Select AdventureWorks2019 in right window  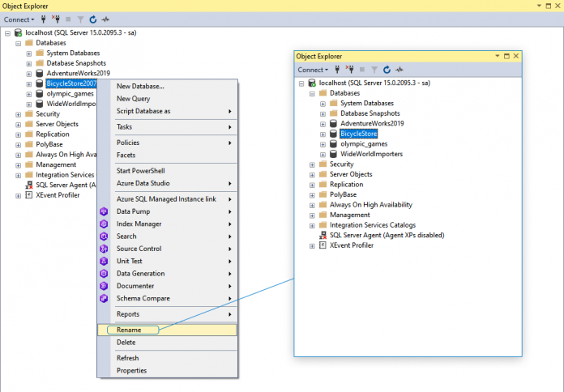(372, 124)
